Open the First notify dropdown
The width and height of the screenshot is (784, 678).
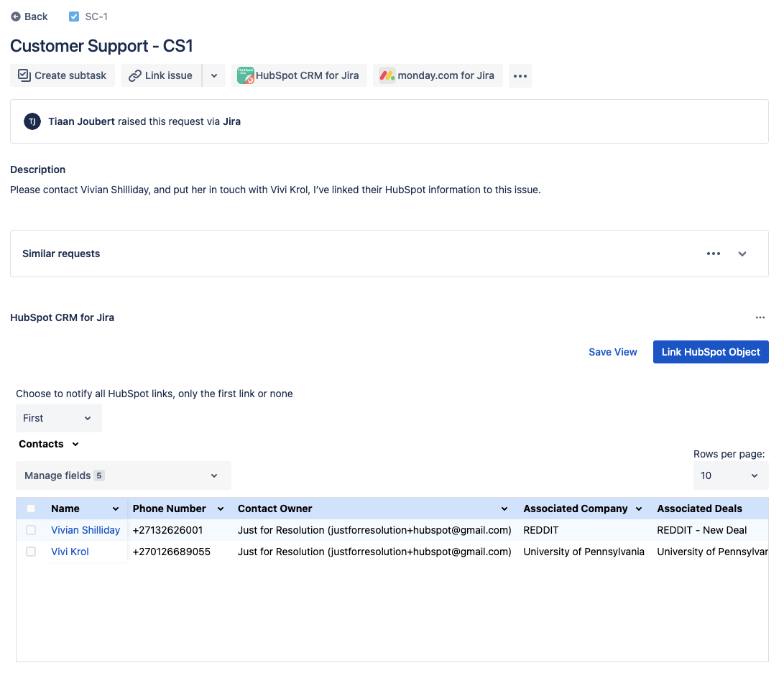(x=59, y=418)
